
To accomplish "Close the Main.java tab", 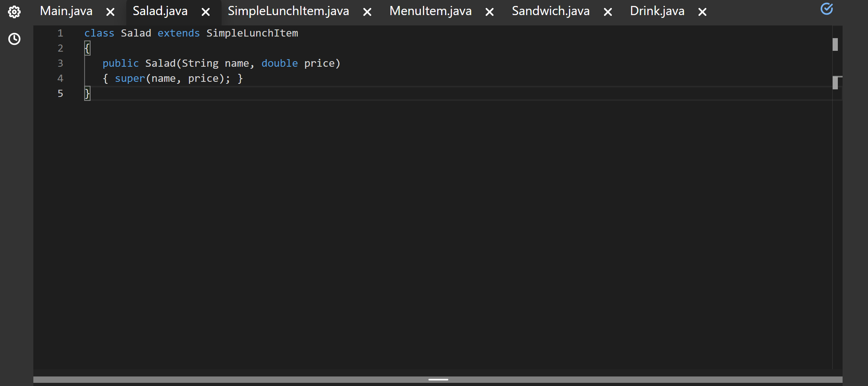I will click(x=110, y=12).
